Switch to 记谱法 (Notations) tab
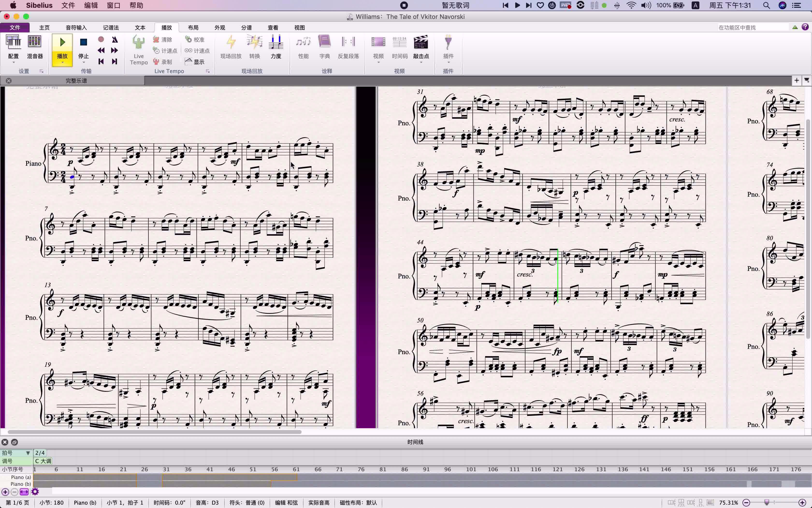This screenshot has width=812, height=508. click(111, 28)
